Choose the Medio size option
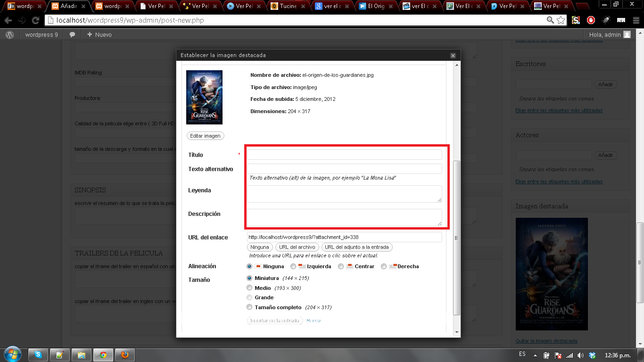 point(249,288)
